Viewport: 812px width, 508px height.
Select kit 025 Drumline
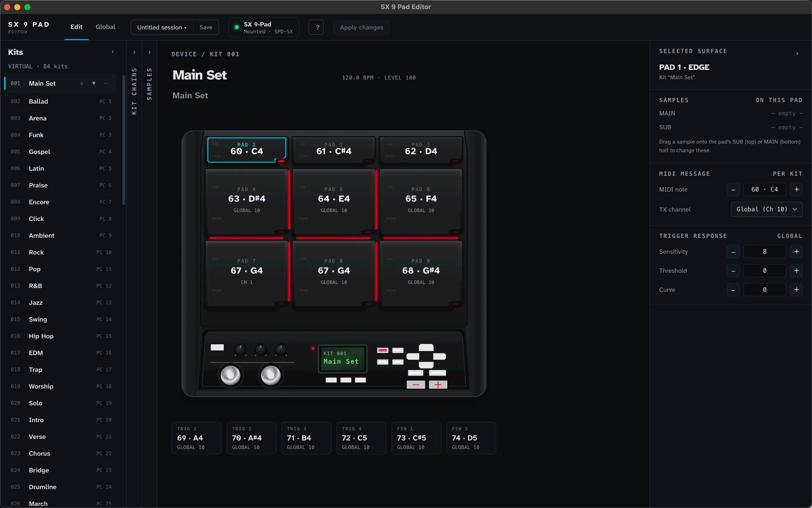pos(60,487)
